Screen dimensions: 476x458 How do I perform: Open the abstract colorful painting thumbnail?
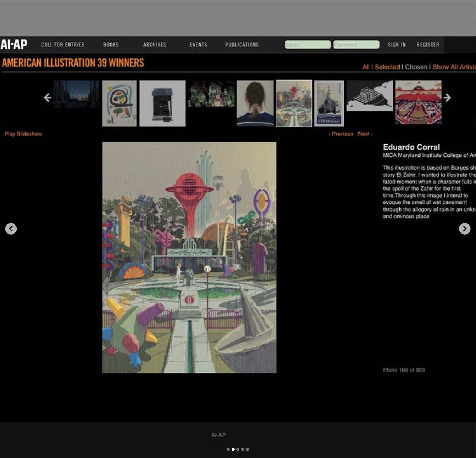coord(119,103)
